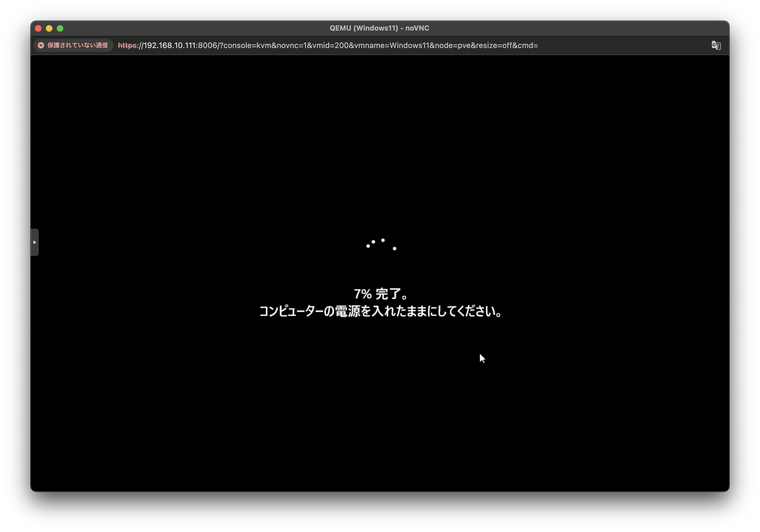
Task: Click the コンピューターの電源 message text
Action: click(x=381, y=311)
